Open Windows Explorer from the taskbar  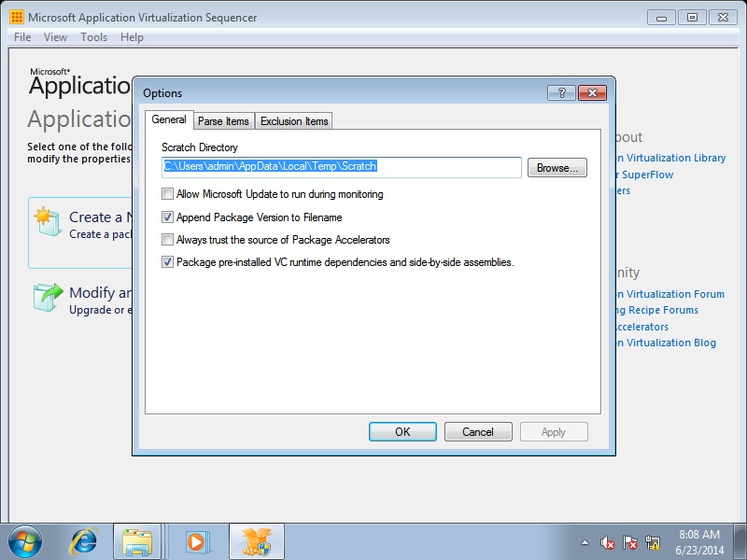(x=137, y=540)
